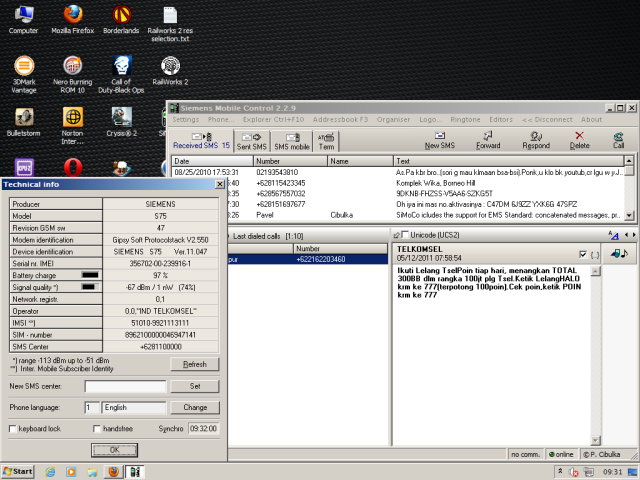This screenshot has height=480, width=640.
Task: Select dialed call +622162203460
Action: pyautogui.click(x=308, y=259)
